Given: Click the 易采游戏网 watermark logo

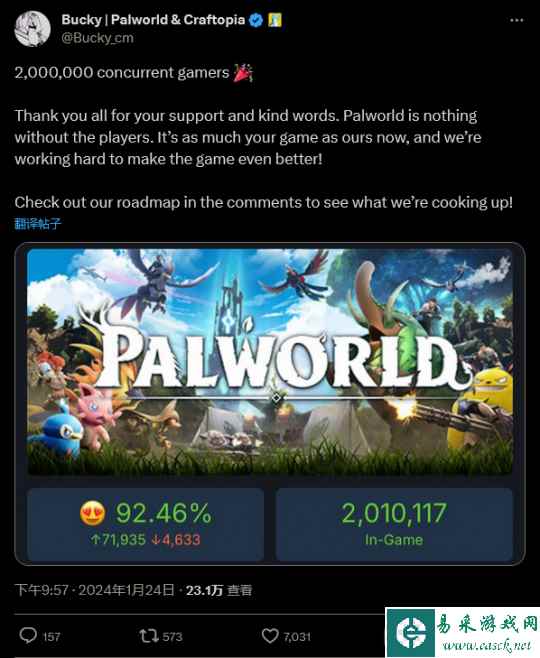Looking at the screenshot, I should [x=462, y=632].
